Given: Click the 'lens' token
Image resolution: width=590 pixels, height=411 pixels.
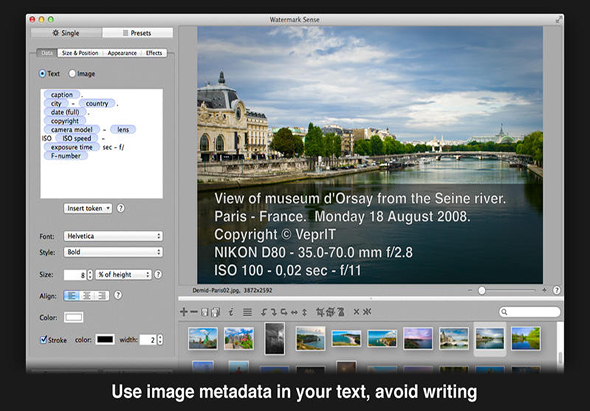Looking at the screenshot, I should (123, 129).
